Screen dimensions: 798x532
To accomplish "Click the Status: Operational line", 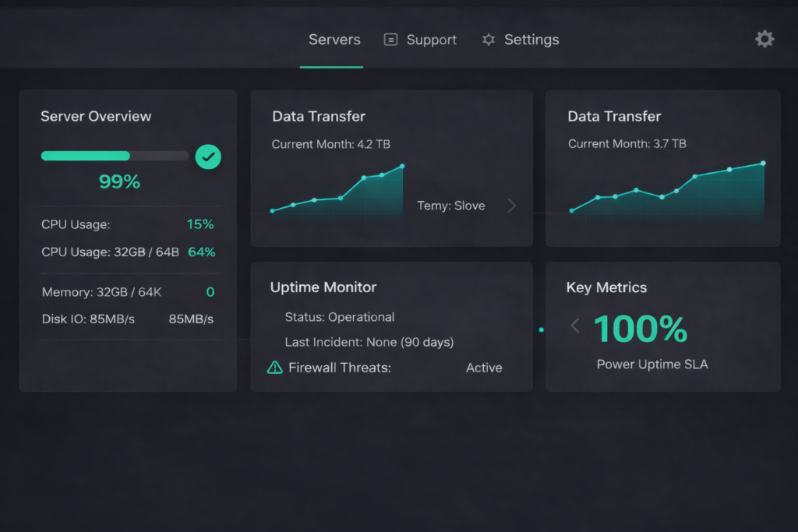I will 340,317.
